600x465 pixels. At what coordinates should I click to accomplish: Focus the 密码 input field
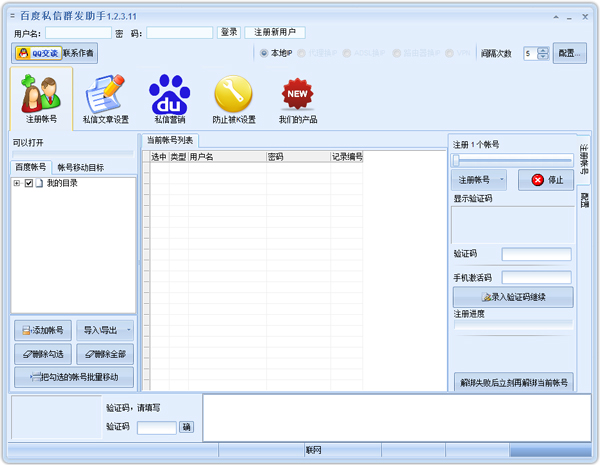179,33
